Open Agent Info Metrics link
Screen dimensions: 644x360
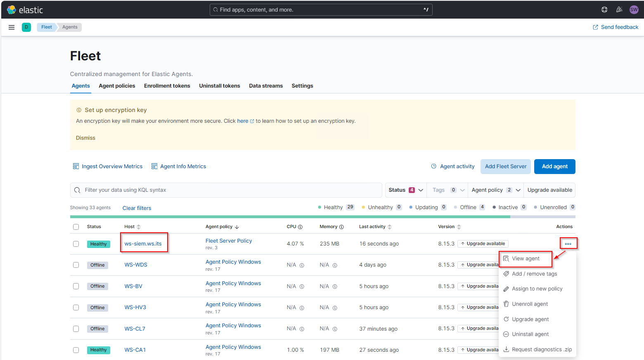[179, 167]
